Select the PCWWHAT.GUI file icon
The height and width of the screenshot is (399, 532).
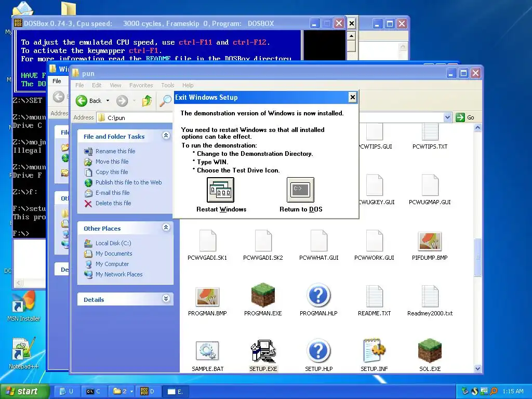[x=319, y=240]
